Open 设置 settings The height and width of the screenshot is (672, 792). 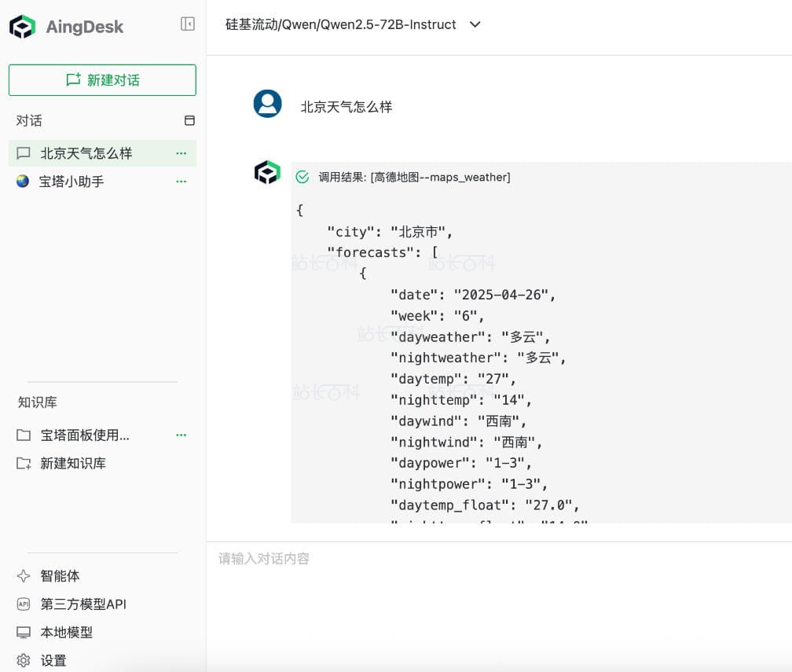click(x=53, y=660)
